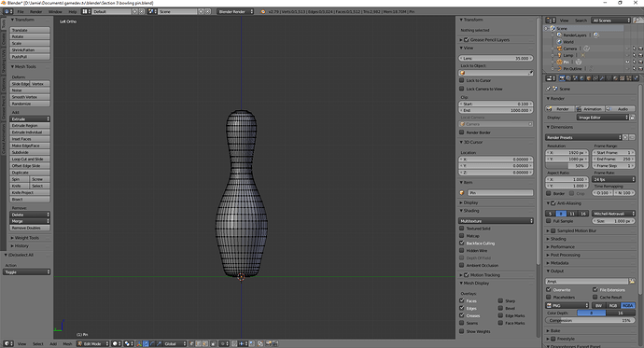Expand the History panel

pyautogui.click(x=21, y=245)
